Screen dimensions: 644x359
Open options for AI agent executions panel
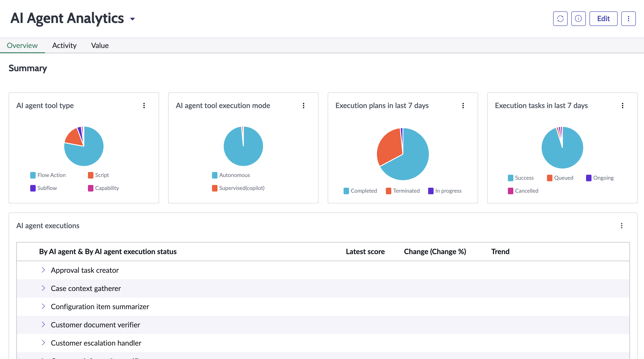click(x=622, y=226)
